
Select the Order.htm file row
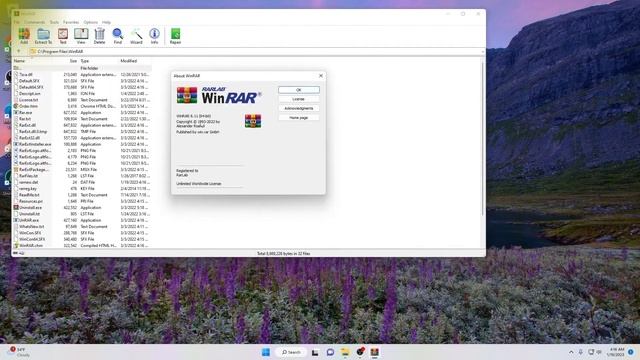[82, 106]
